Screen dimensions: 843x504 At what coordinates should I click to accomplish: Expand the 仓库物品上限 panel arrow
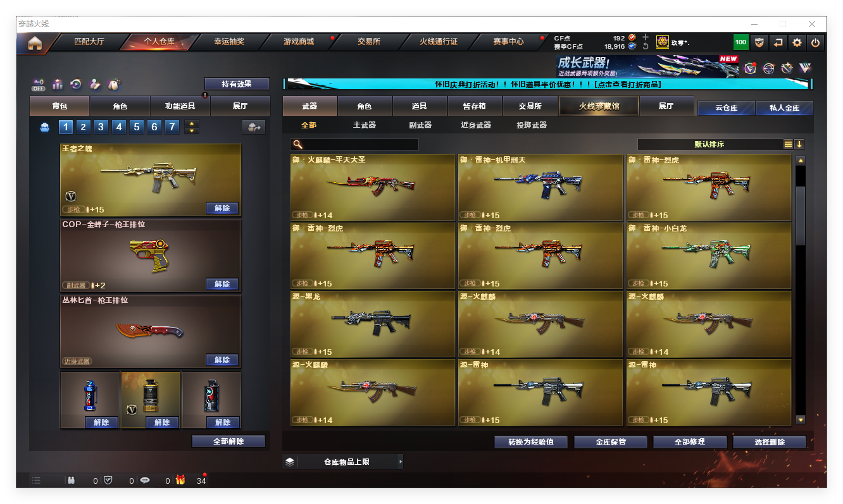coord(400,462)
